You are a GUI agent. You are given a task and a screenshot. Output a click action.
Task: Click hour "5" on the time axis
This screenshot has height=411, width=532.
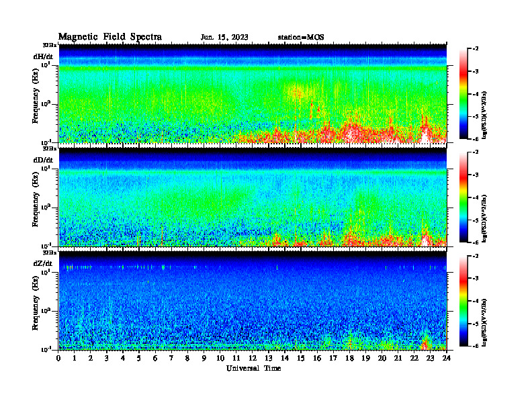pos(139,358)
